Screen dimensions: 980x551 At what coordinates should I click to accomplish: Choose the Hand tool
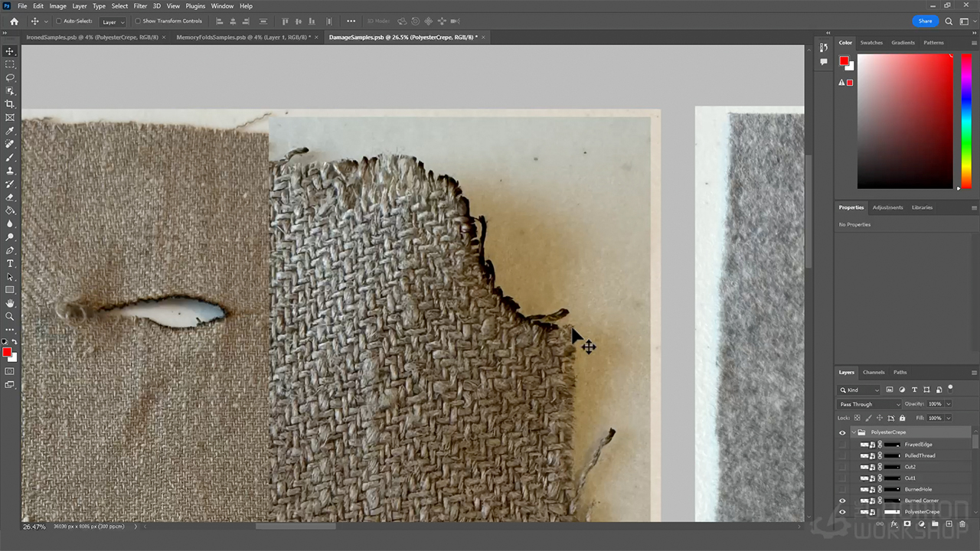click(10, 303)
